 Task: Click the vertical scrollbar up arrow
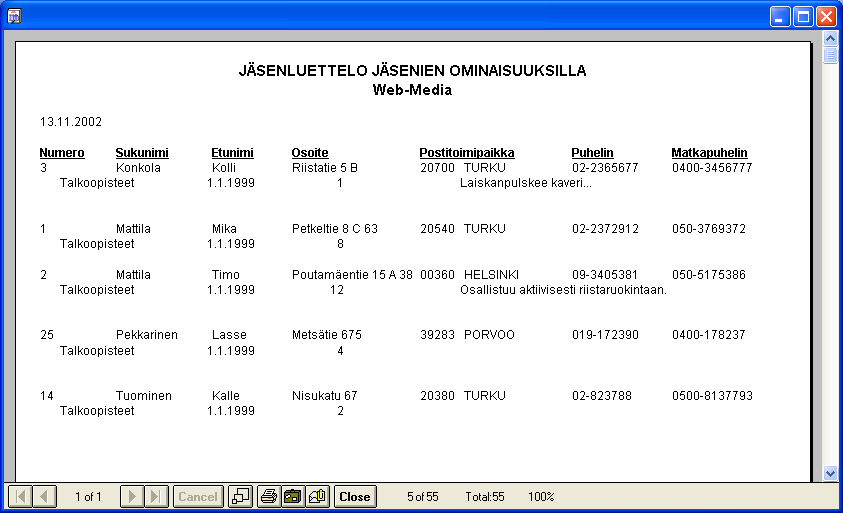tap(830, 39)
